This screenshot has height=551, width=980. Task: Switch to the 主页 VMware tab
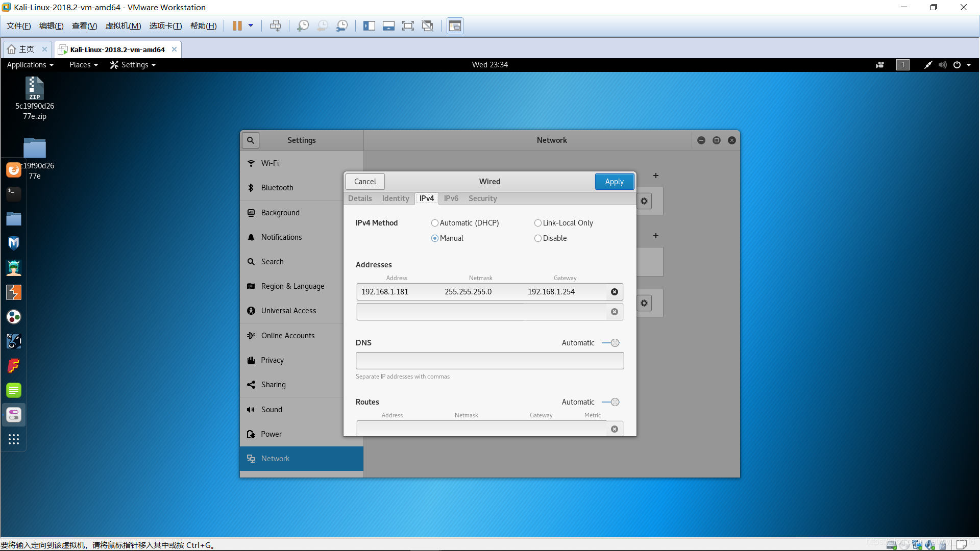click(x=27, y=49)
